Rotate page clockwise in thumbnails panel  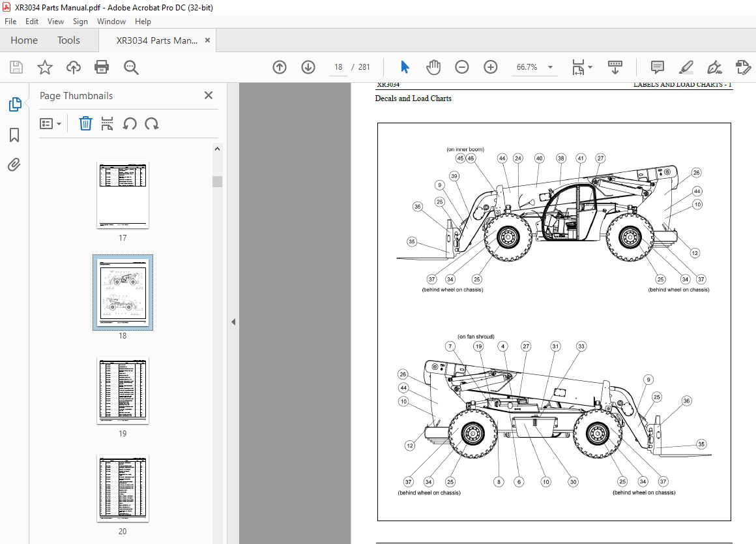152,123
